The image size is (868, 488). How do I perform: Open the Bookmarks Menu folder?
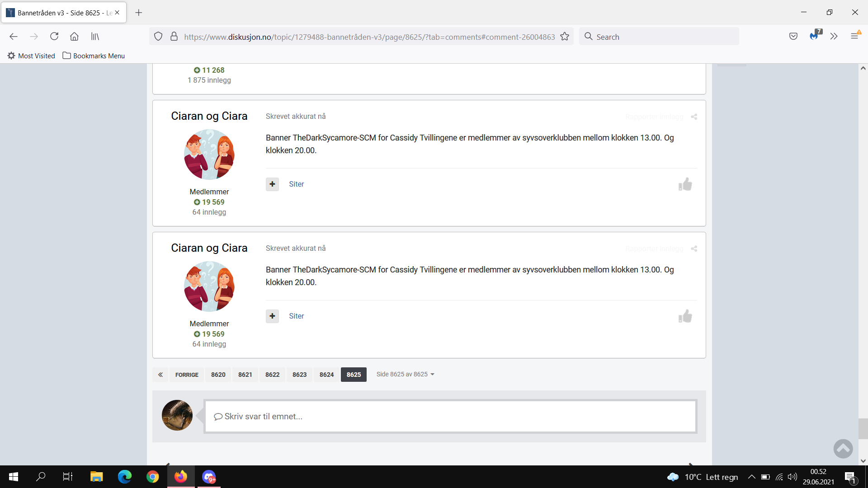(x=94, y=56)
